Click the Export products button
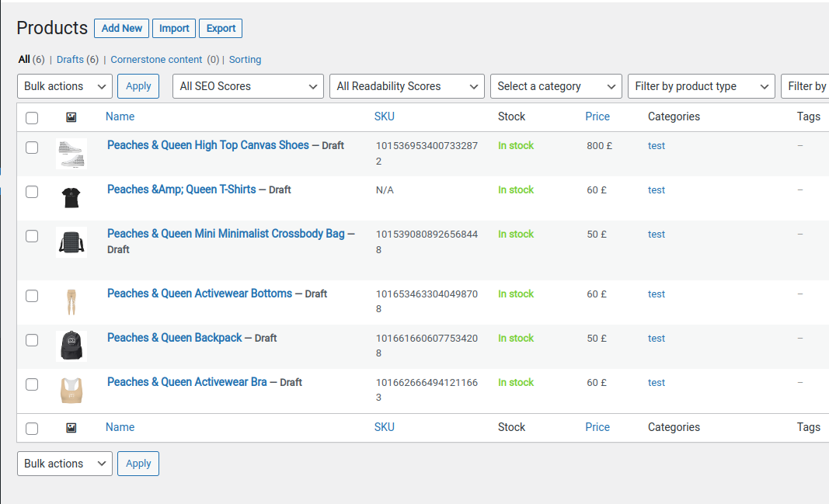Screen dimensions: 829x504 pyautogui.click(x=221, y=29)
